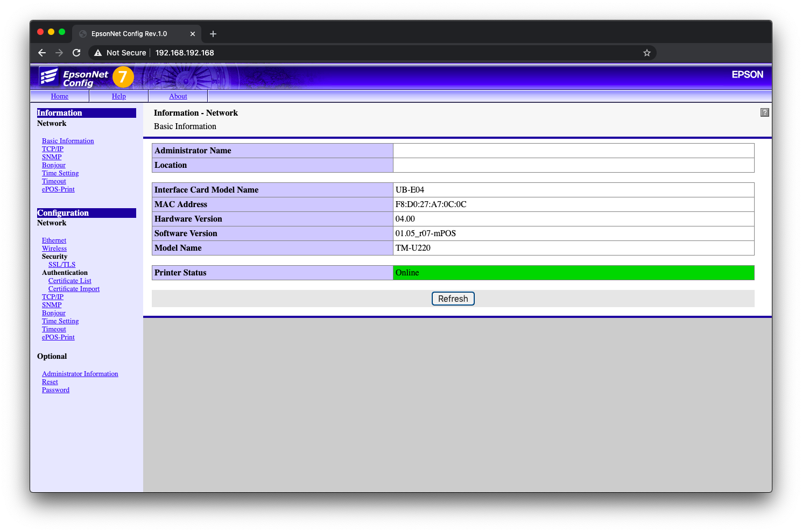Open Certificate List link

tap(70, 281)
